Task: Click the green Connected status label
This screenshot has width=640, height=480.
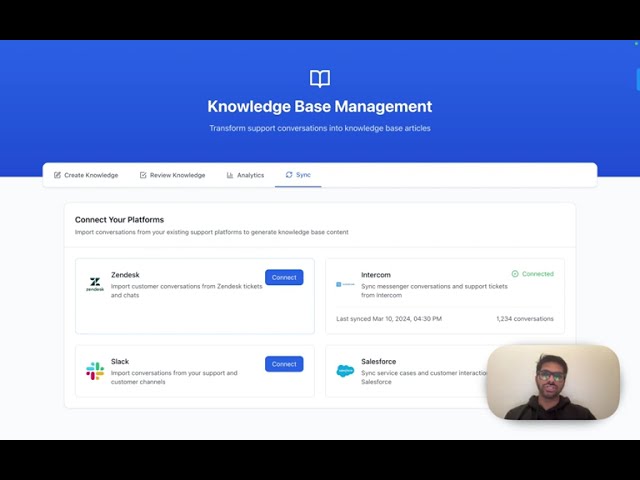Action: pyautogui.click(x=538, y=274)
